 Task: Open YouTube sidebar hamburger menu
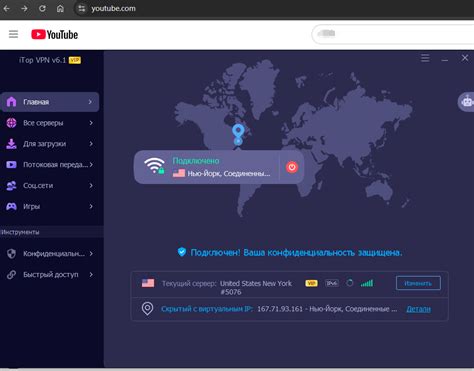point(13,34)
